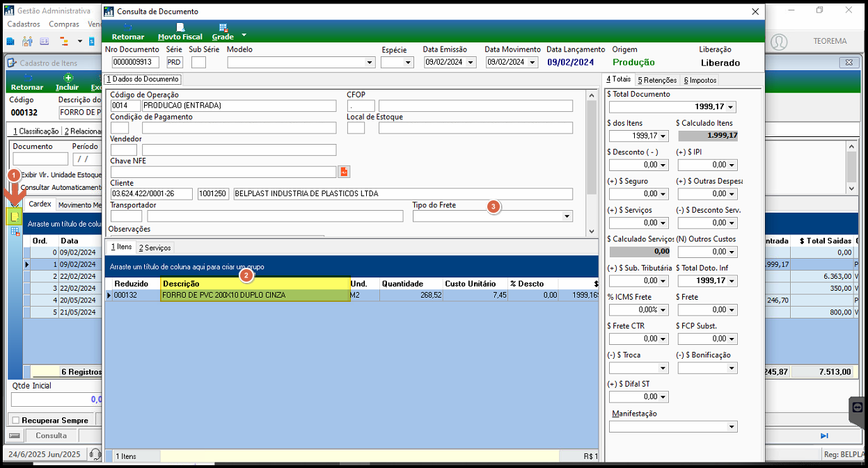Select the 1 Itens tab

121,247
